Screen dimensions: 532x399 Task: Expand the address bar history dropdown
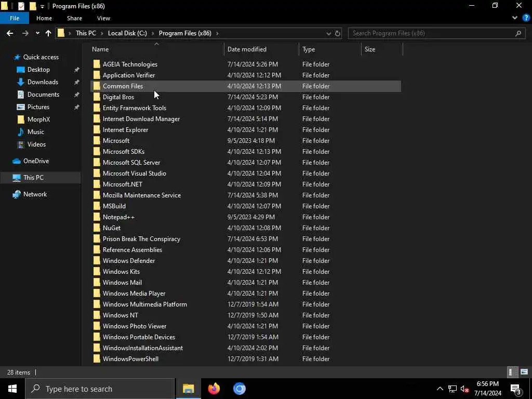(328, 33)
